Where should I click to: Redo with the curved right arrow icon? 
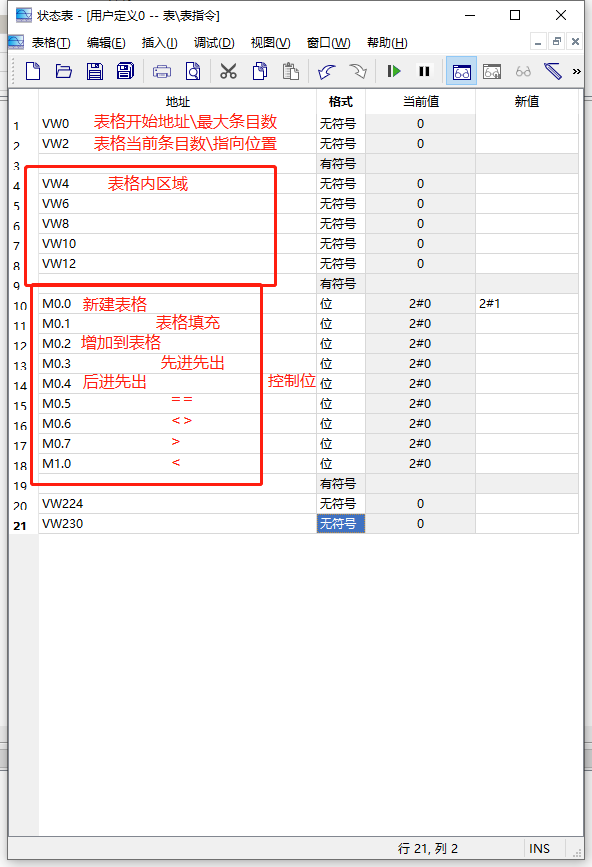[358, 71]
